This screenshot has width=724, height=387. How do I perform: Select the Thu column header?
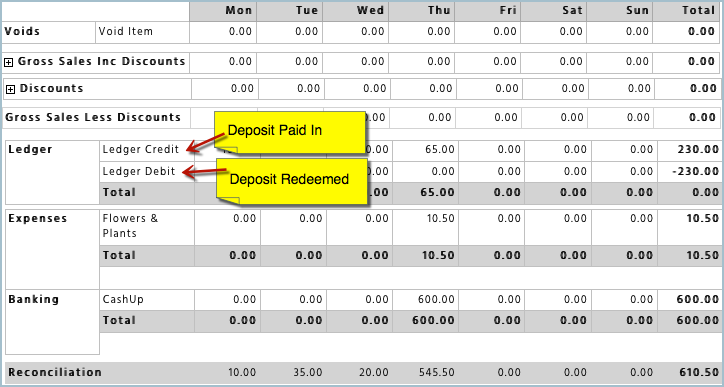click(x=439, y=11)
